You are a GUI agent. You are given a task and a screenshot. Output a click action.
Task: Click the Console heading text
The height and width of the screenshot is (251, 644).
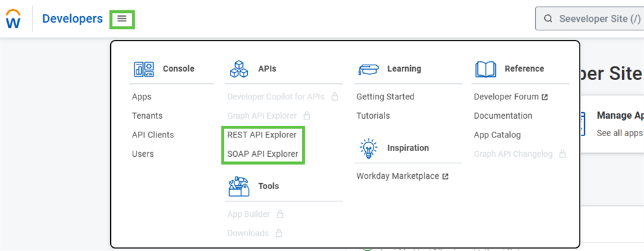tap(178, 68)
